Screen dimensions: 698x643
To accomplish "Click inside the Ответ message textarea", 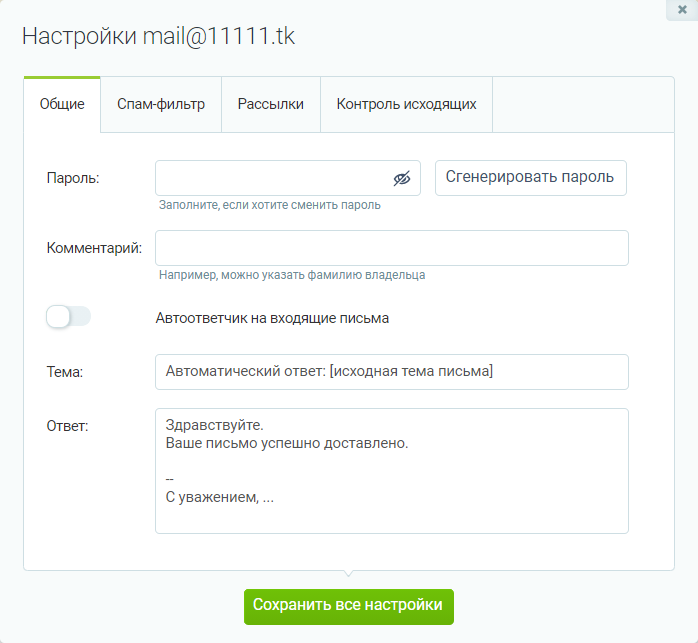I will (392, 471).
